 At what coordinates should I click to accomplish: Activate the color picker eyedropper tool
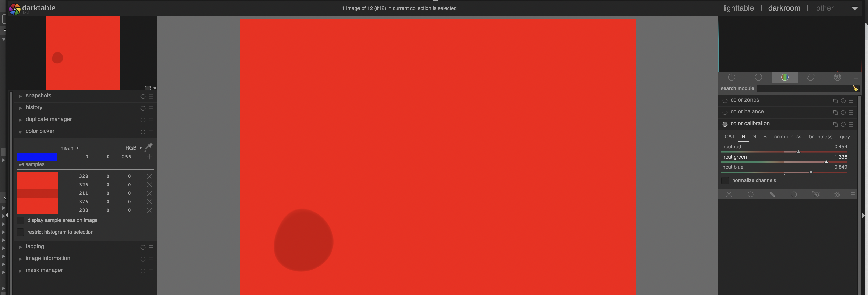point(149,147)
